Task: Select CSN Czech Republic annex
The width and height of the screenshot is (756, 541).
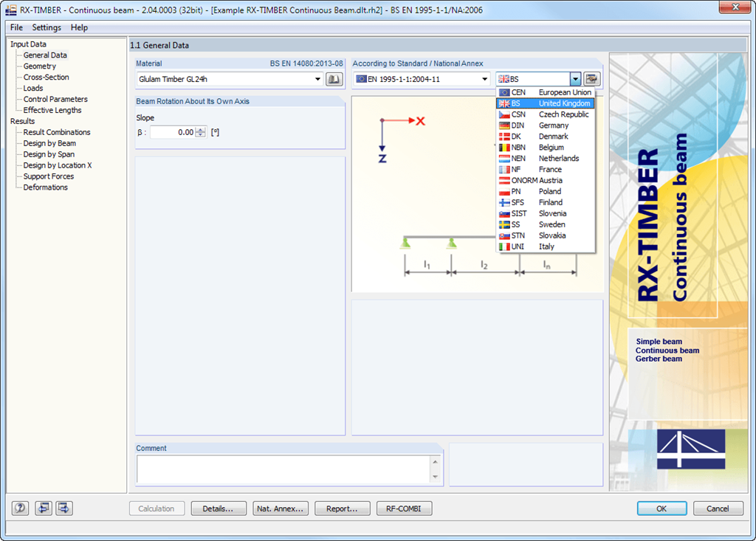Action: [546, 114]
